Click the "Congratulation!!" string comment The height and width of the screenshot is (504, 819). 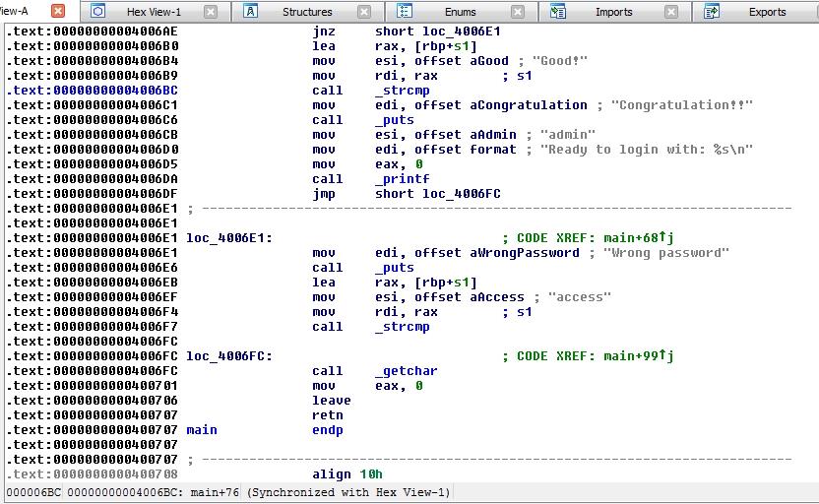click(x=681, y=105)
